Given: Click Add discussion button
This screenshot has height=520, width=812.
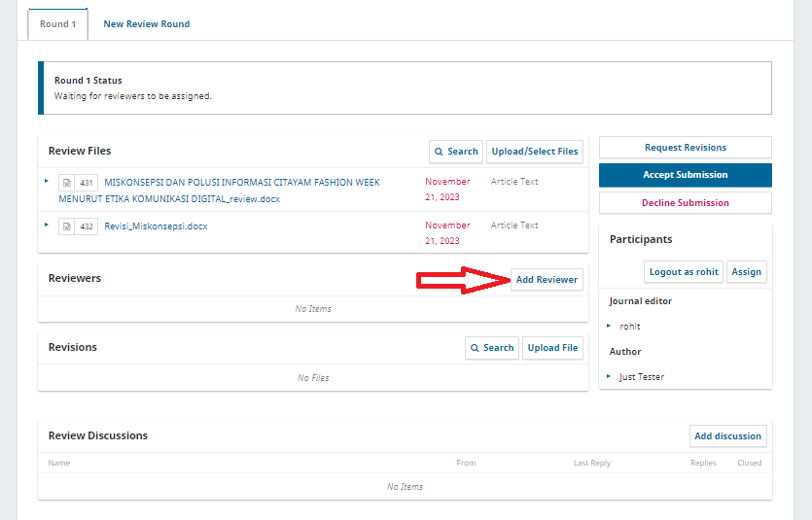Looking at the screenshot, I should [x=727, y=436].
